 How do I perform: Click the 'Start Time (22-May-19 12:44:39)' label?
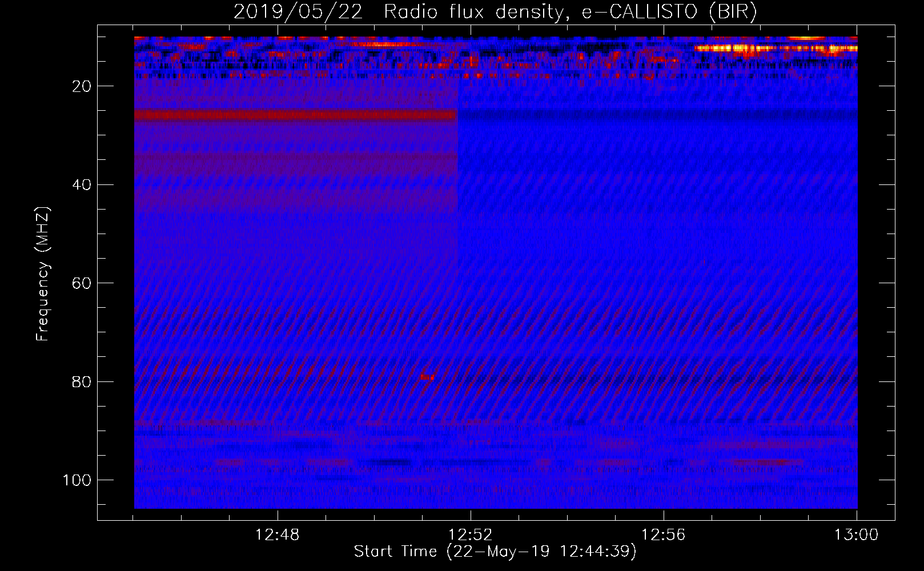coord(495,552)
